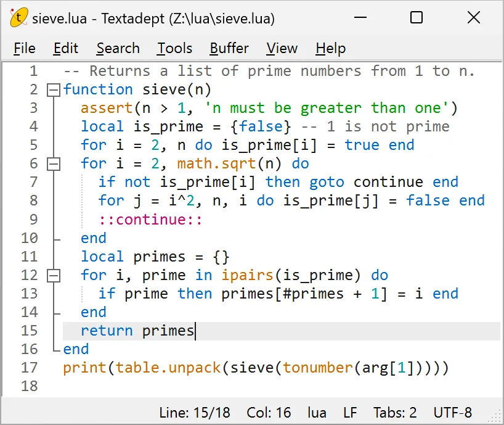504x425 pixels.
Task: Click the comment '-- 1 is not prime'
Action: (375, 127)
